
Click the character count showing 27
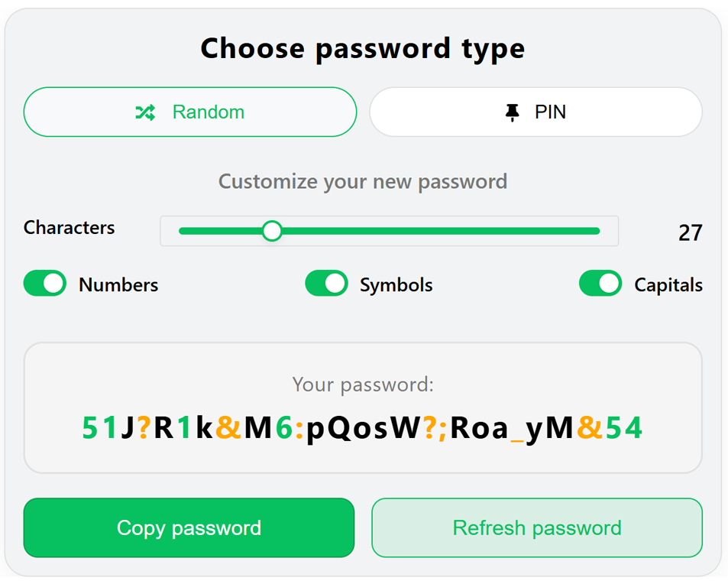(688, 232)
